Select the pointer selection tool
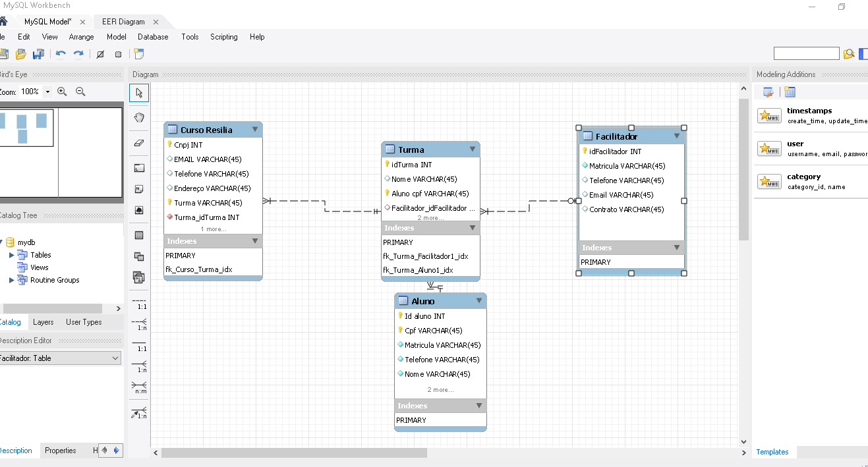This screenshot has width=868, height=467. (x=139, y=93)
